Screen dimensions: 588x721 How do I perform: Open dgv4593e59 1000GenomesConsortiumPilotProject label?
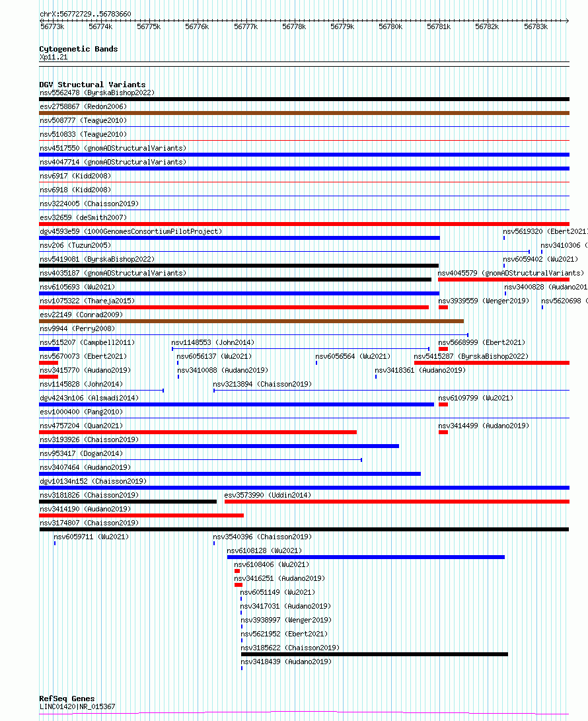(131, 232)
